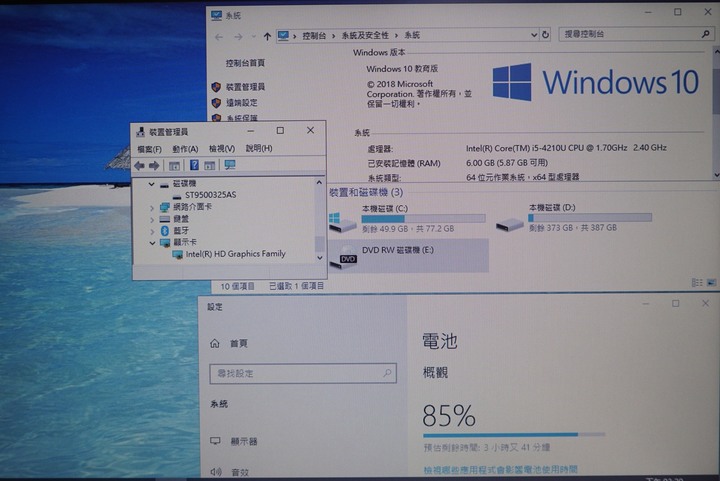
Task: Open the battery usage by app link
Action: pos(501,470)
